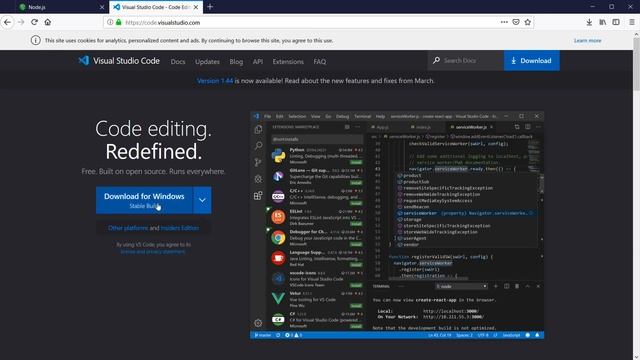Viewport: 640px width, 360px height.
Task: Click the blue Download header button
Action: pyautogui.click(x=531, y=60)
